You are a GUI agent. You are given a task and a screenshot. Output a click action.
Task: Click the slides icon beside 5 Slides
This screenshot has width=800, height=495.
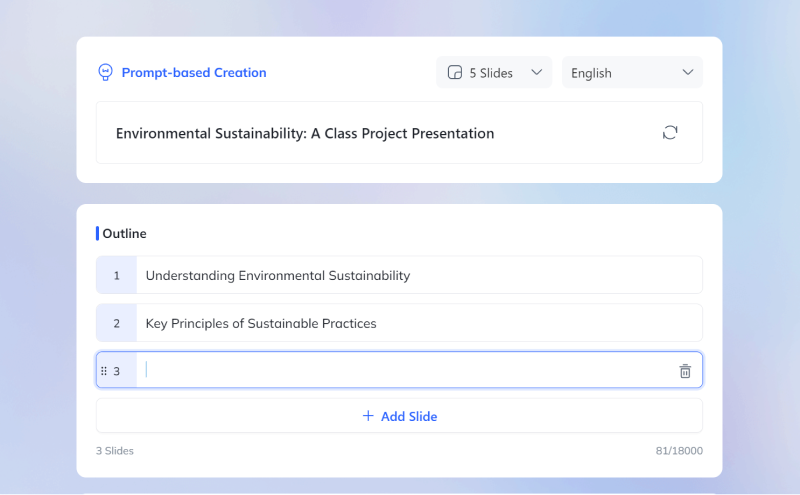455,73
